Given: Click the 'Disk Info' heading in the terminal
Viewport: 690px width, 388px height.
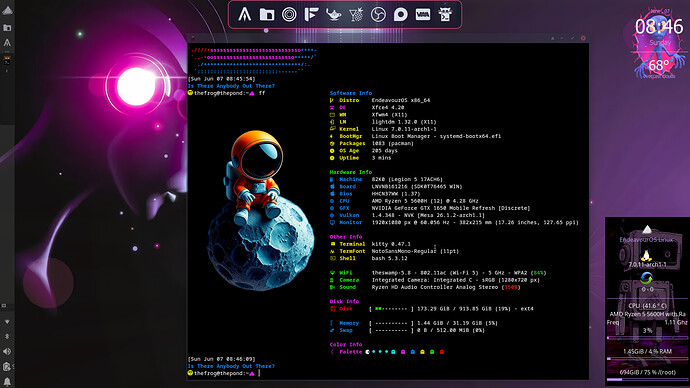Looking at the screenshot, I should 345,301.
